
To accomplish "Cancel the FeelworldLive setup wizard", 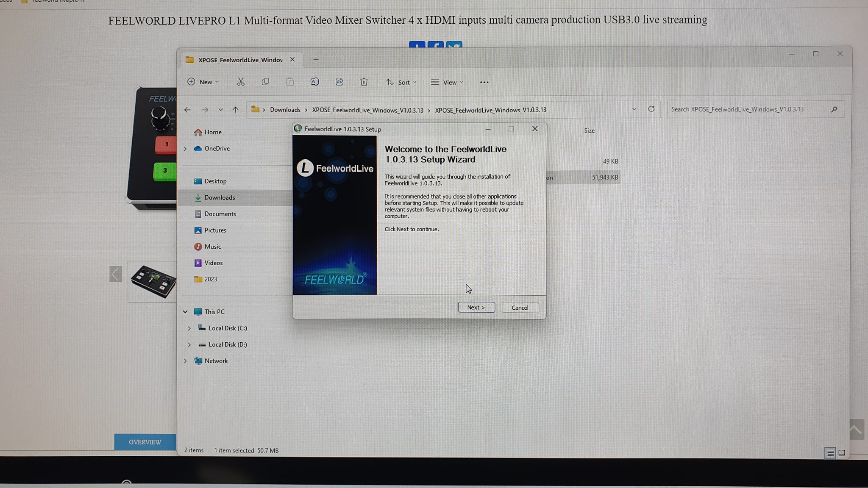I will (x=520, y=308).
